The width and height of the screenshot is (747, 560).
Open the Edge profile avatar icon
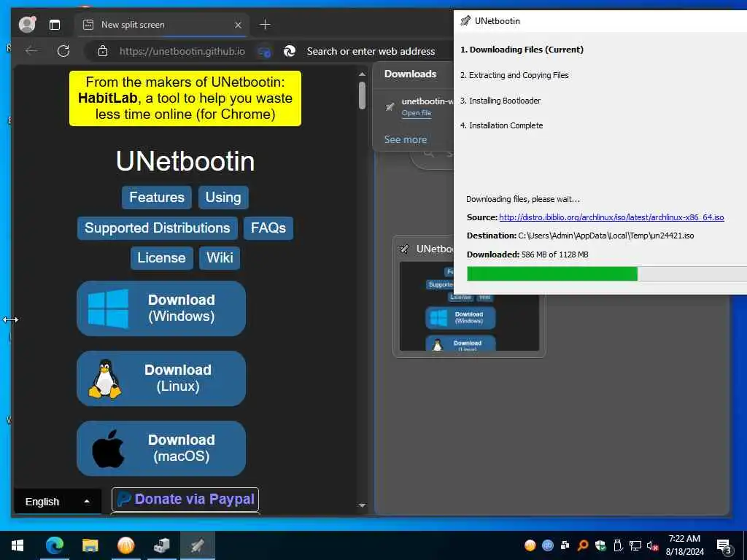click(x=27, y=24)
